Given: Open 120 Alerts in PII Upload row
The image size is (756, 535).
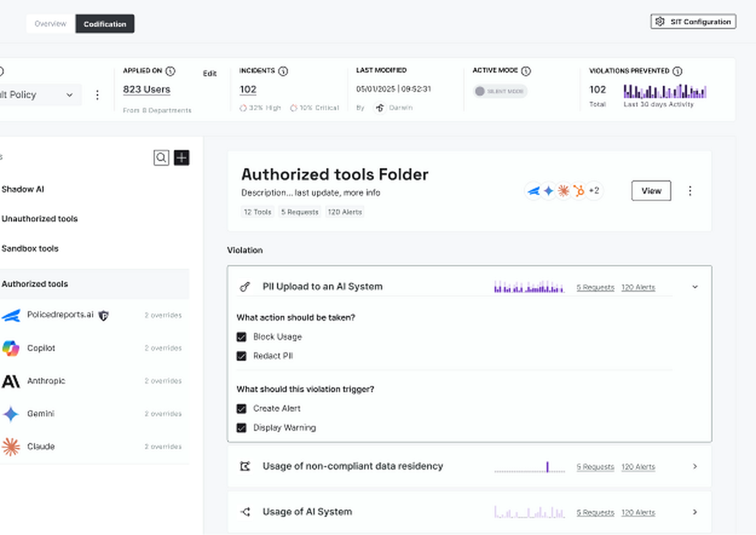Looking at the screenshot, I should pyautogui.click(x=638, y=287).
